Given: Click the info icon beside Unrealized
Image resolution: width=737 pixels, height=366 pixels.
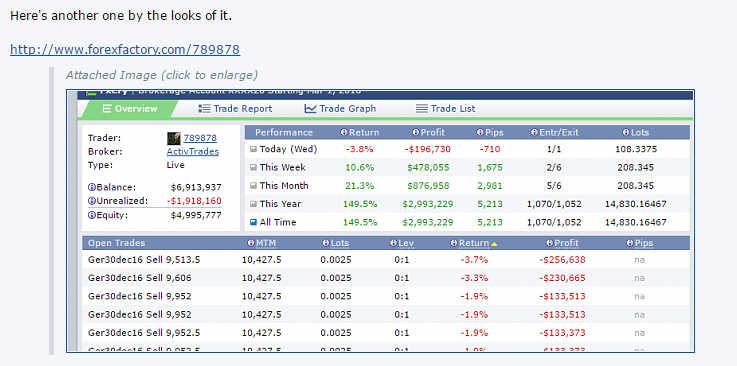Looking at the screenshot, I should tap(92, 201).
